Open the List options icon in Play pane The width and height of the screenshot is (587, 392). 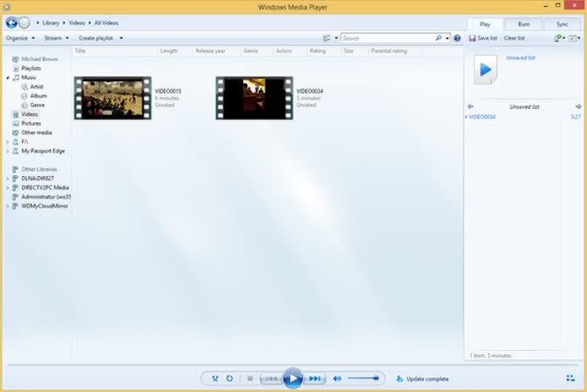pos(573,38)
